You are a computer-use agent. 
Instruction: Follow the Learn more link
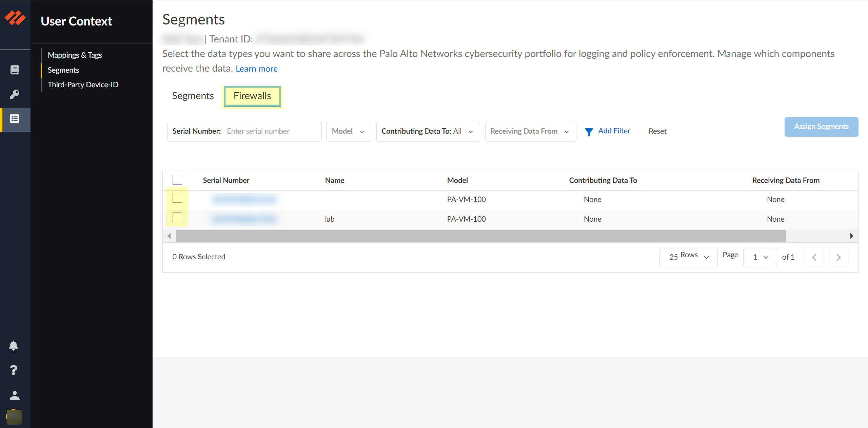click(257, 69)
